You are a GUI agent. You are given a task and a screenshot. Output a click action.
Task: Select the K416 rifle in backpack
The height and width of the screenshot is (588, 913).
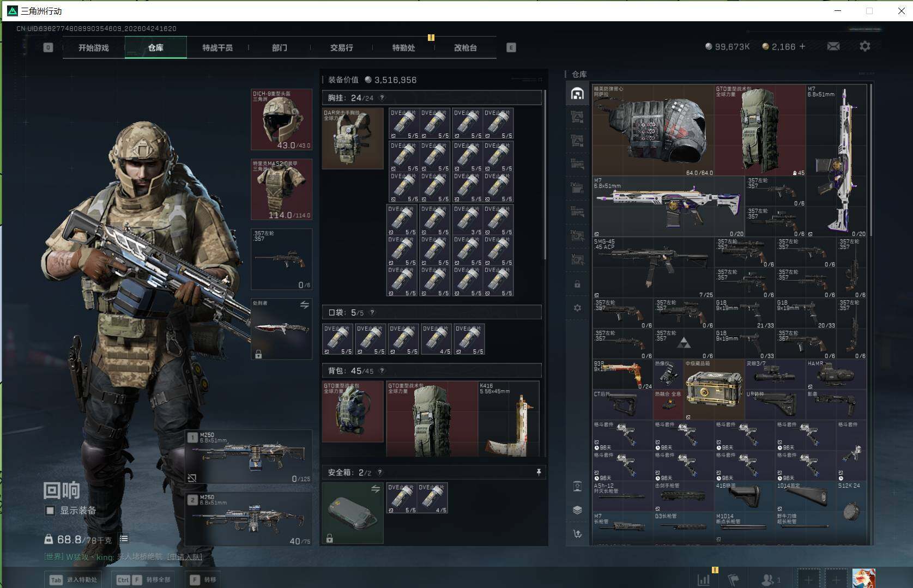point(509,419)
